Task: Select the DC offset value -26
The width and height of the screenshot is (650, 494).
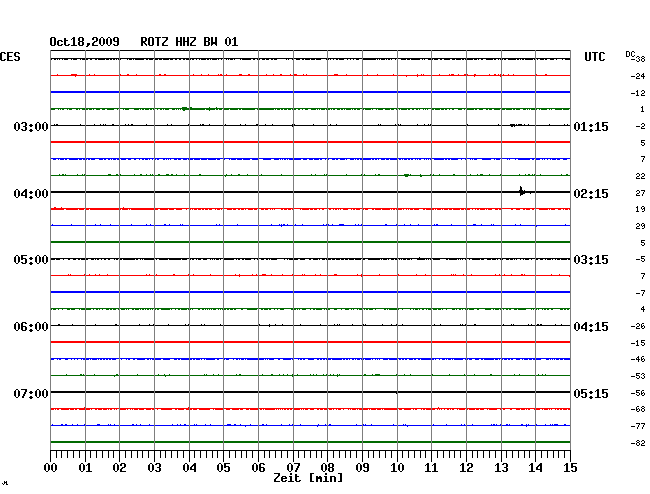Action: (638, 326)
